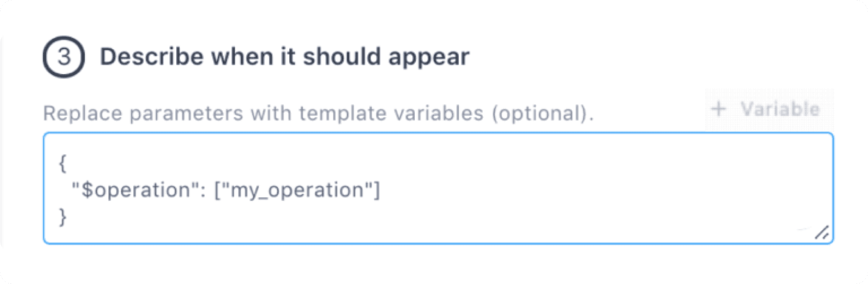868x284 pixels.
Task: Click the word "Variable" in the button
Action: (780, 109)
